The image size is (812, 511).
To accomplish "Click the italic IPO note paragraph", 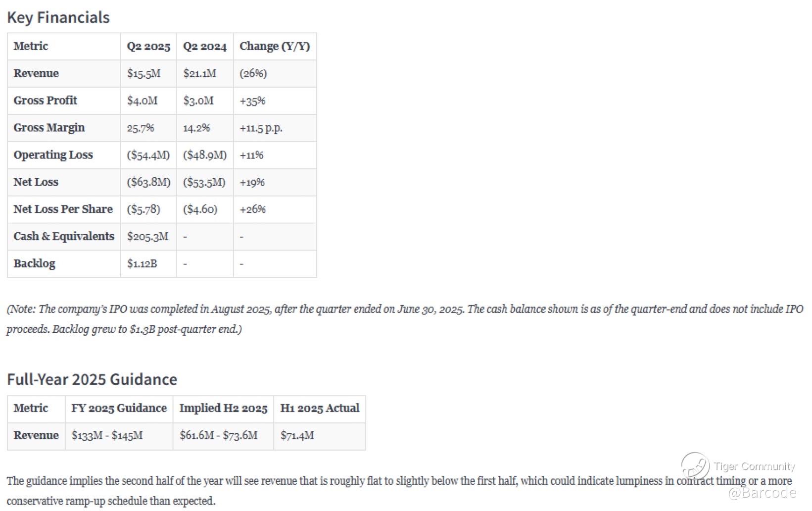I will 405,319.
